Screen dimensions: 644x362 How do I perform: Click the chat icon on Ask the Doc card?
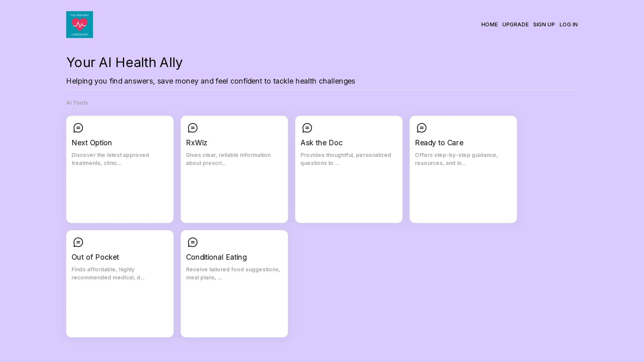[x=307, y=128]
